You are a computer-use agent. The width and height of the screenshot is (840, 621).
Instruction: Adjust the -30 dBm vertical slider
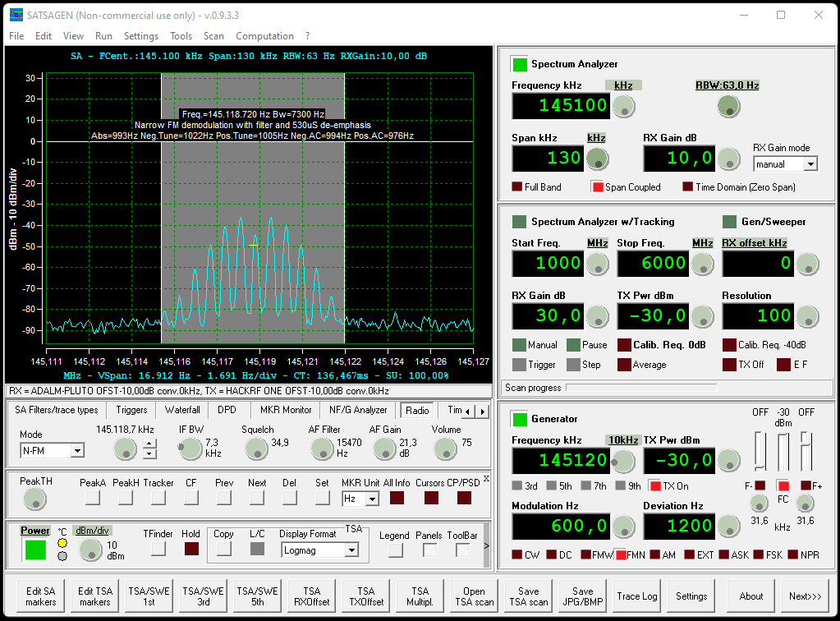coord(783,451)
